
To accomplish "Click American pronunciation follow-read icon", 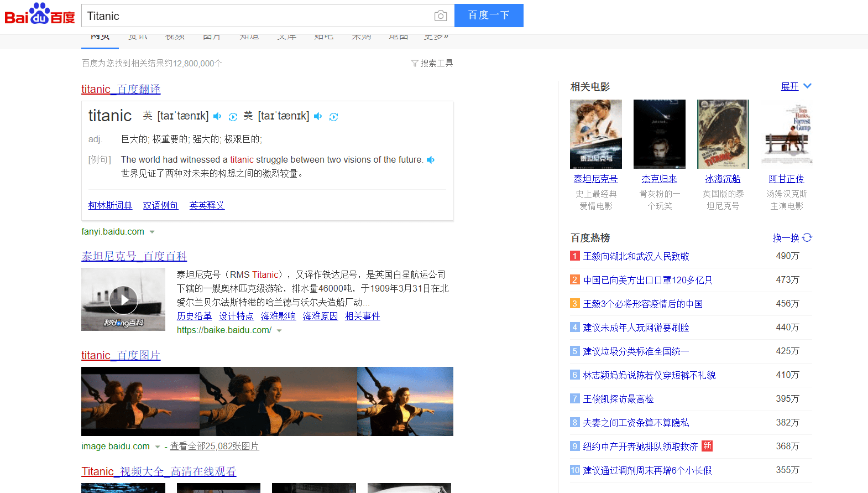I will (333, 117).
